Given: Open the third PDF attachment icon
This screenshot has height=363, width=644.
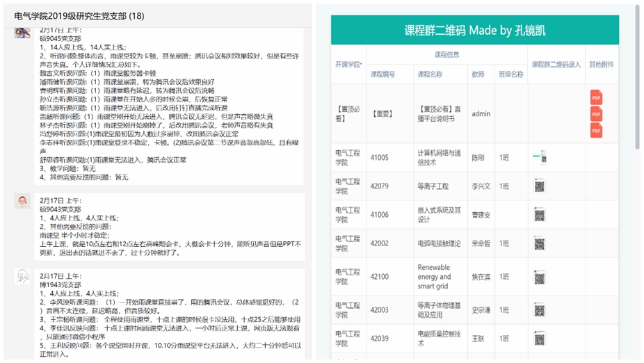Looking at the screenshot, I should (x=596, y=130).
